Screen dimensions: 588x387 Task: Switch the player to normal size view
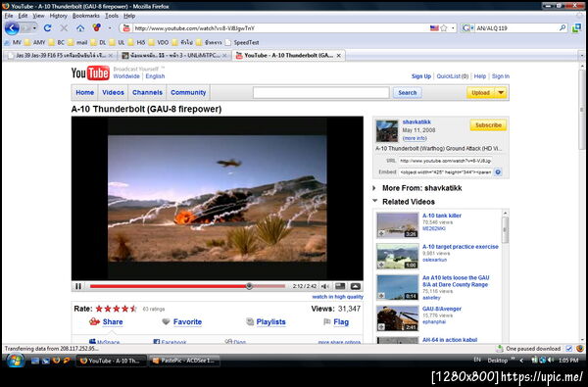[x=340, y=286]
